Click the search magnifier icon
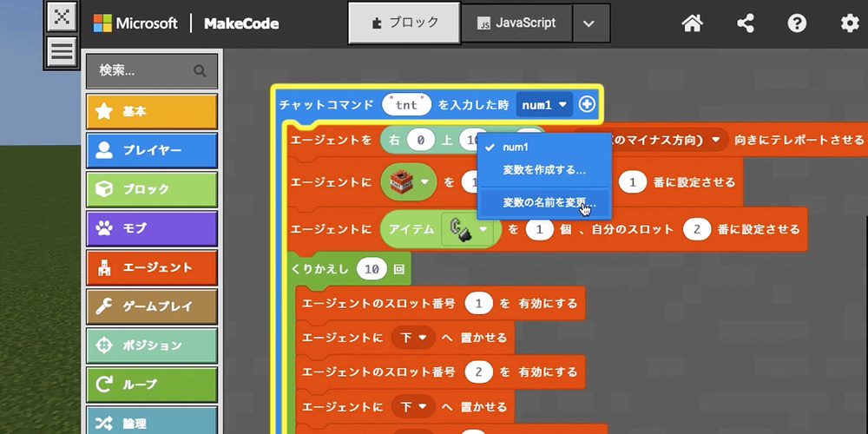Viewport: 868px width, 434px height. click(200, 71)
